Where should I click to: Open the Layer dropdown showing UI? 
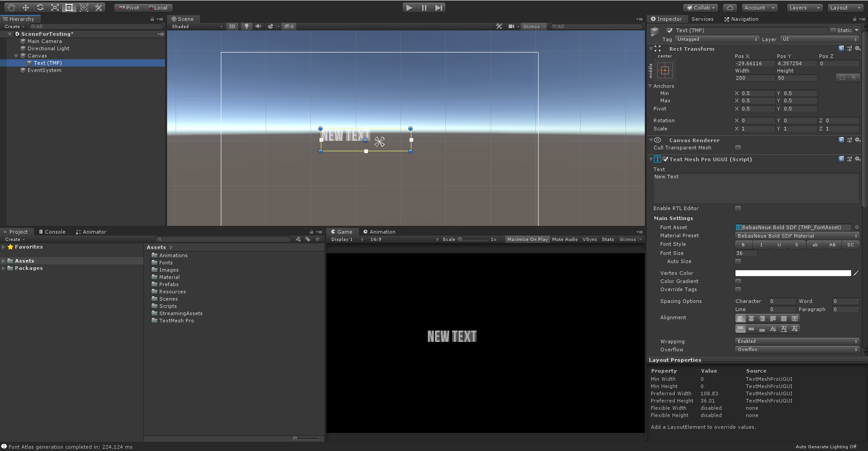point(820,39)
